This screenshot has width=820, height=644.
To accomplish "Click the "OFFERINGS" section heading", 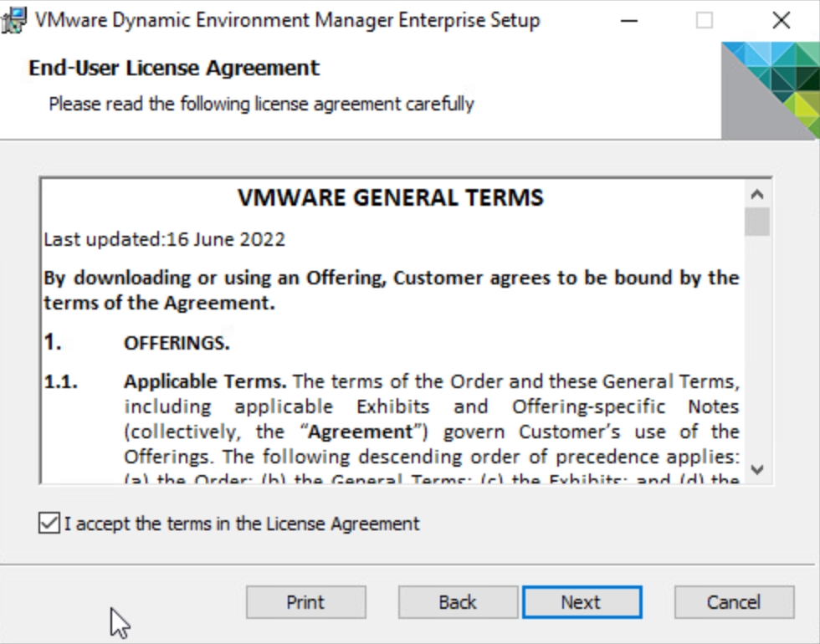I will tap(177, 344).
